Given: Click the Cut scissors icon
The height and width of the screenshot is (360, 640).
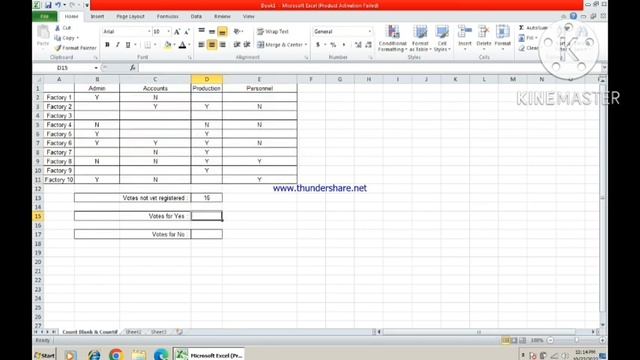Looking at the screenshot, I should pyautogui.click(x=58, y=28).
